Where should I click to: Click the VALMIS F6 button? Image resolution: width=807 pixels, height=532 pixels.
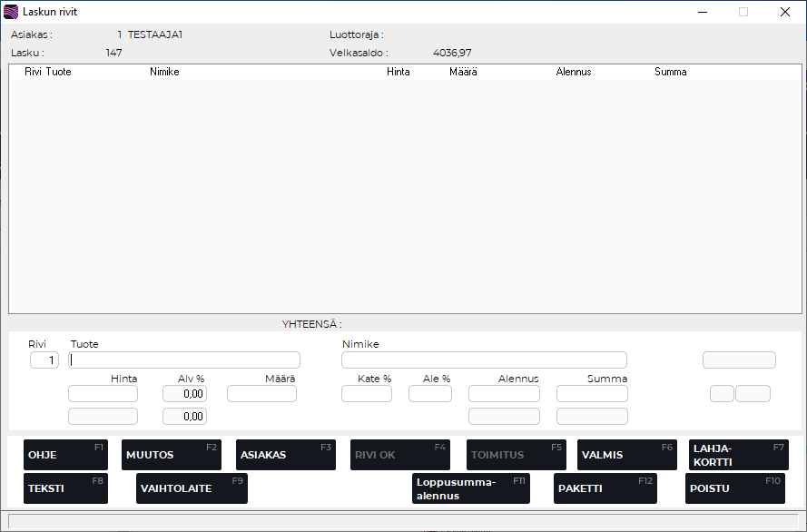626,455
